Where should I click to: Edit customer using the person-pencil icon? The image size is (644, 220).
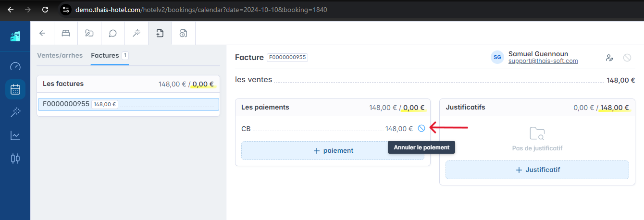[609, 58]
